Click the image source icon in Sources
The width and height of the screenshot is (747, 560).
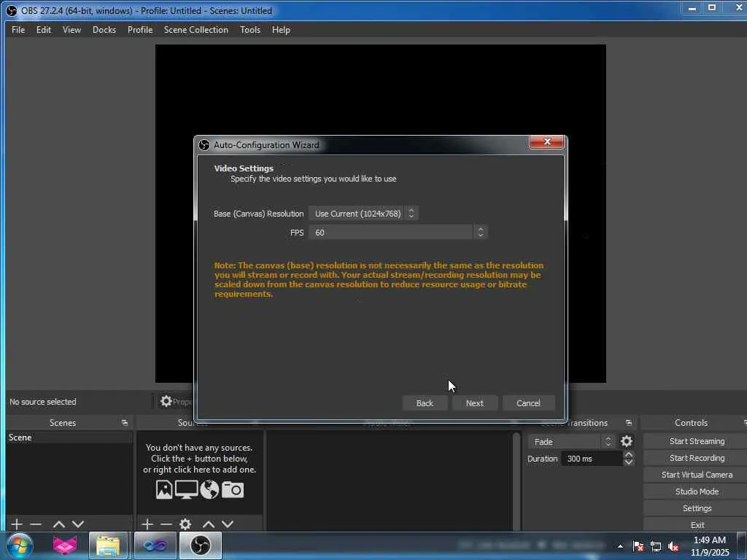pos(164,489)
